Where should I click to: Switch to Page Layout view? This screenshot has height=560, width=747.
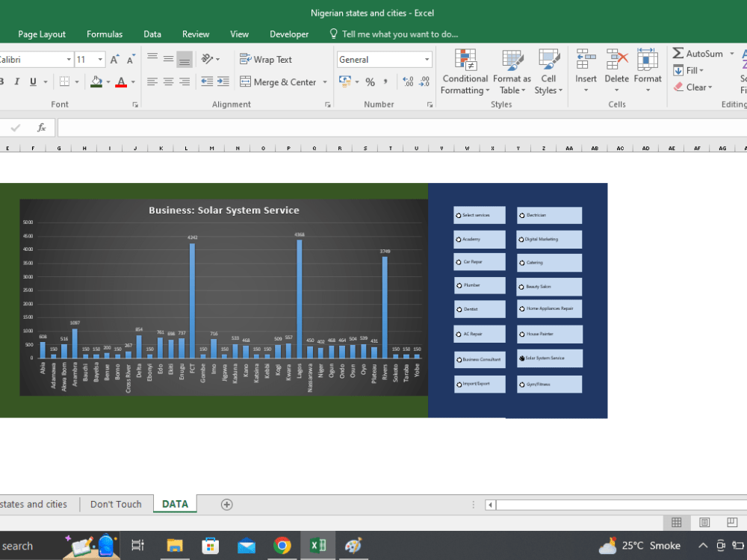click(704, 523)
